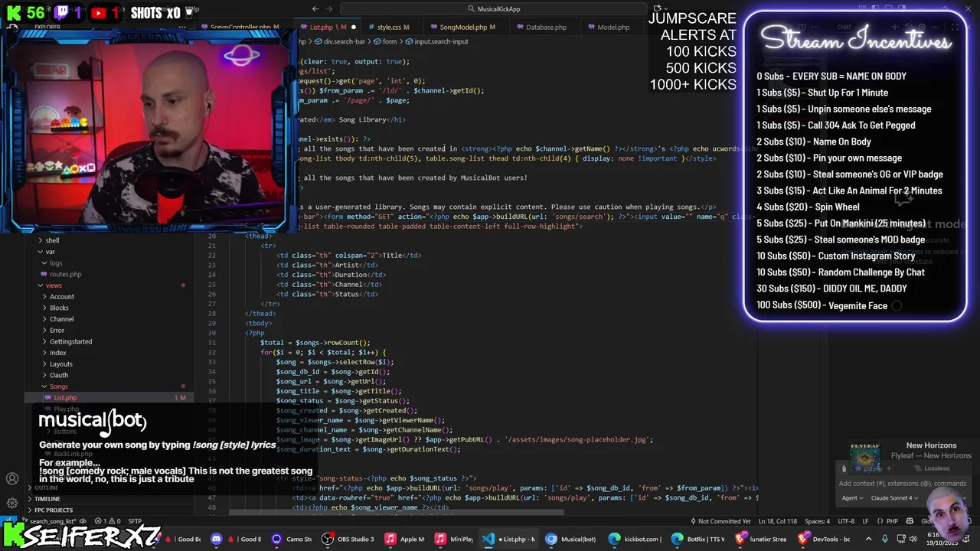Image resolution: width=980 pixels, height=551 pixels.
Task: Open the Manage gear in activity bar
Action: [x=12, y=503]
